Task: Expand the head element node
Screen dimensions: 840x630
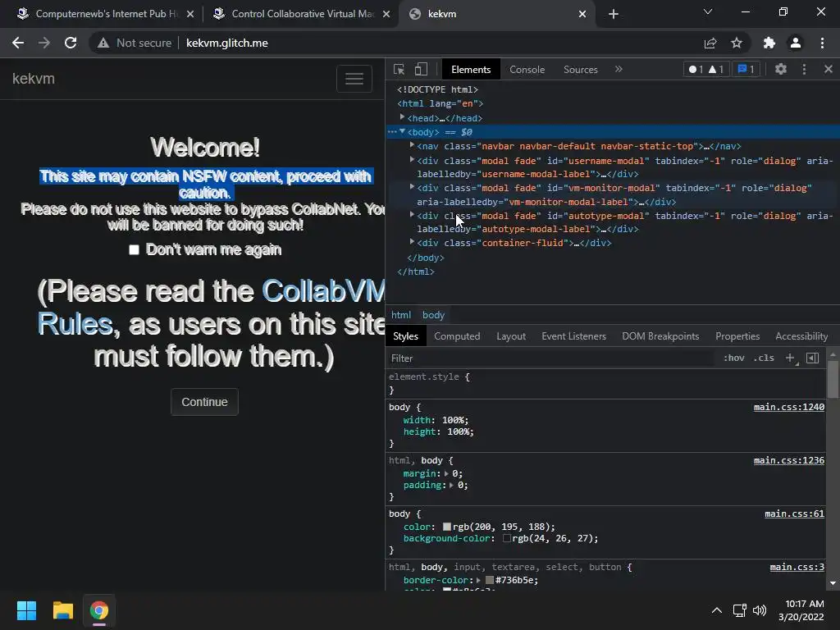Action: pos(402,117)
